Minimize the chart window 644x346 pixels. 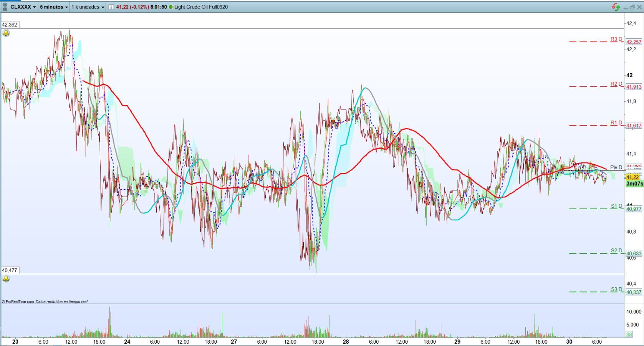(x=626, y=7)
